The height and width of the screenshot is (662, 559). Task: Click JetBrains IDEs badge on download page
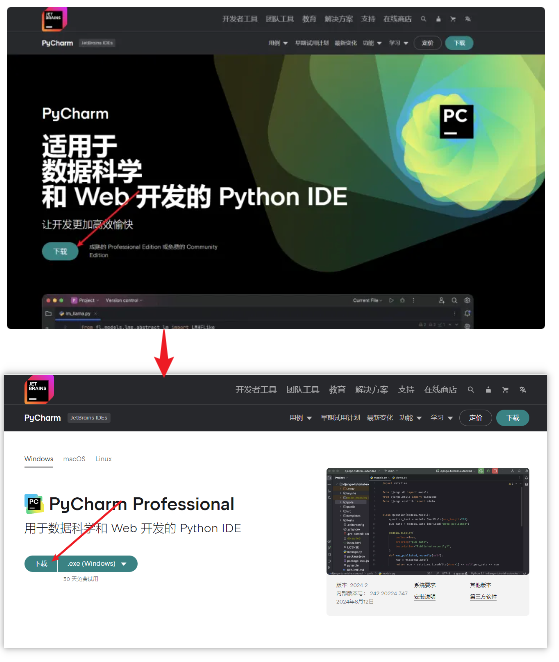(x=89, y=418)
